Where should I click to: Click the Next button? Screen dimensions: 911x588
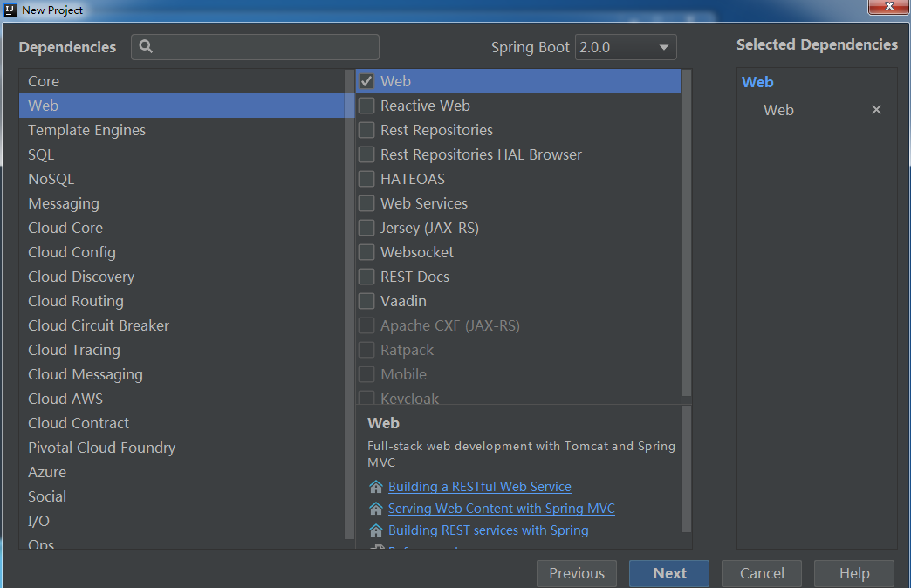point(668,573)
